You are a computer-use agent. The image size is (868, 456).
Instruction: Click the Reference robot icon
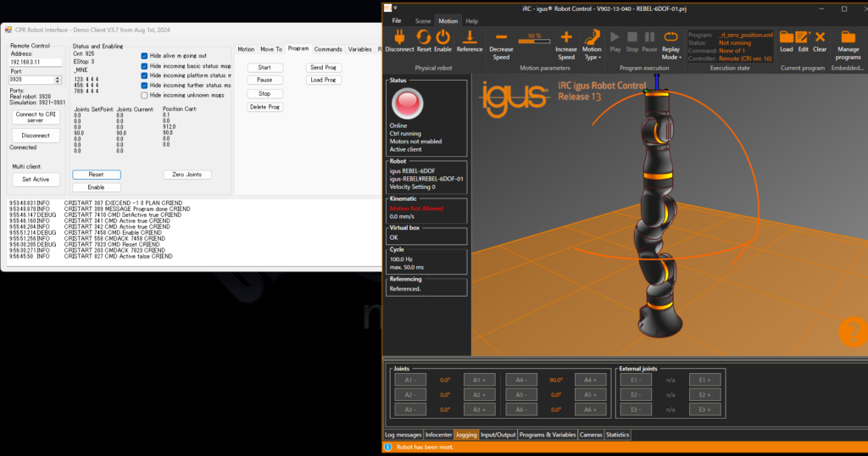tap(470, 37)
